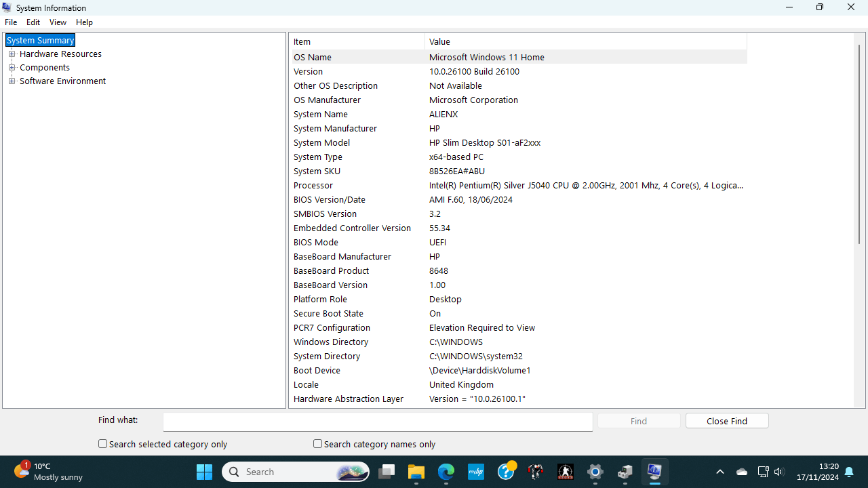Click the Item column header

(x=358, y=41)
